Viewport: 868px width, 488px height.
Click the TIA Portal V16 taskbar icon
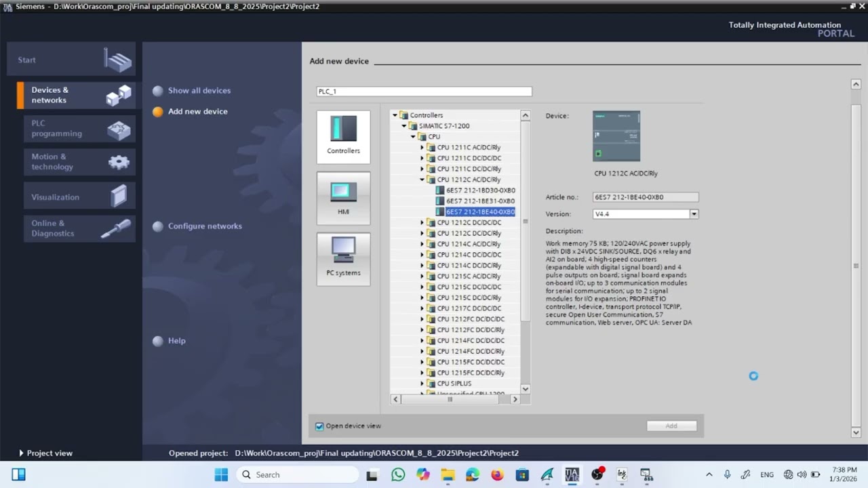(x=572, y=474)
